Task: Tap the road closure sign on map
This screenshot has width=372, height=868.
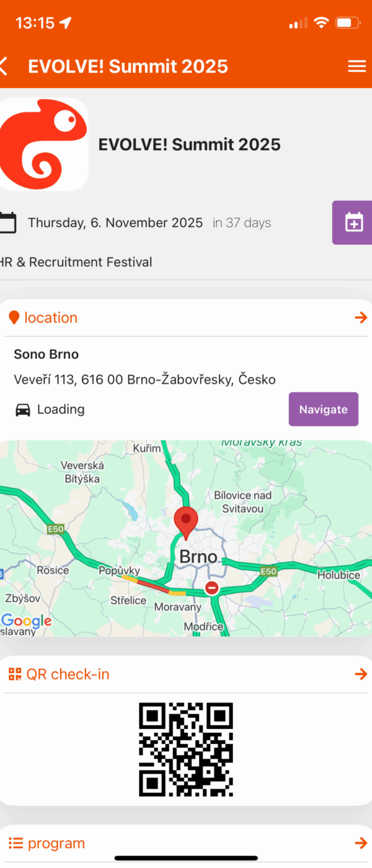Action: 212,587
